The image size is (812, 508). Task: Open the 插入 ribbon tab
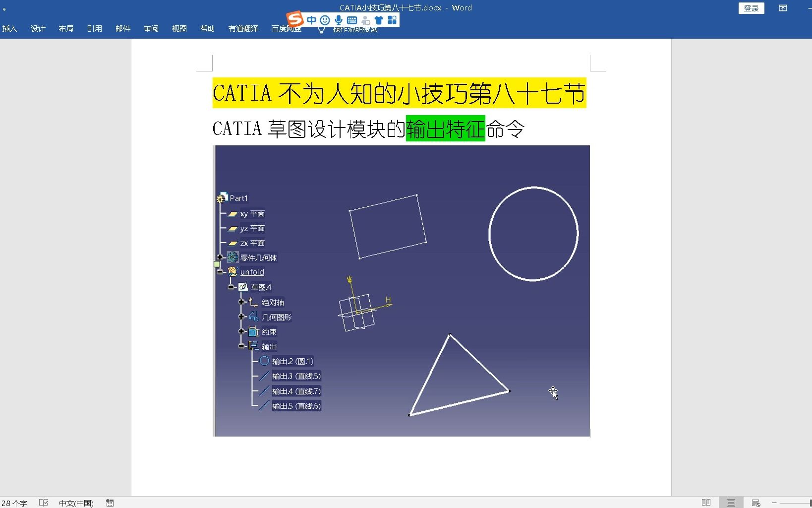[x=9, y=29]
